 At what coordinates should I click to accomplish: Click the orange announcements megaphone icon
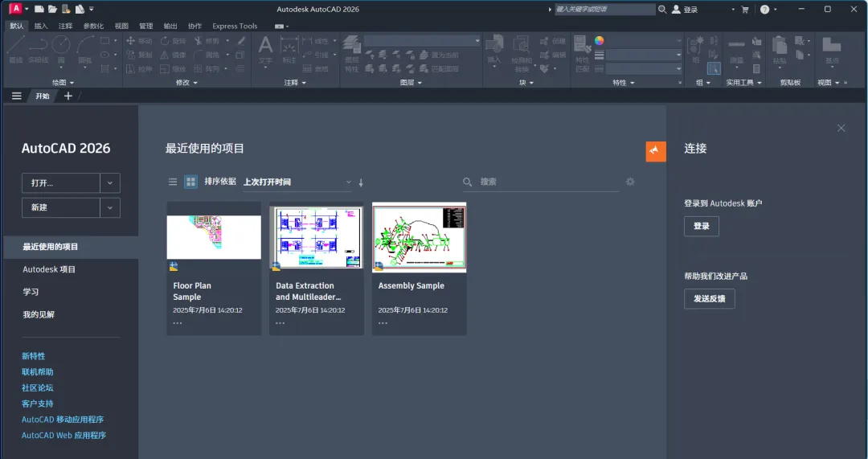(656, 151)
